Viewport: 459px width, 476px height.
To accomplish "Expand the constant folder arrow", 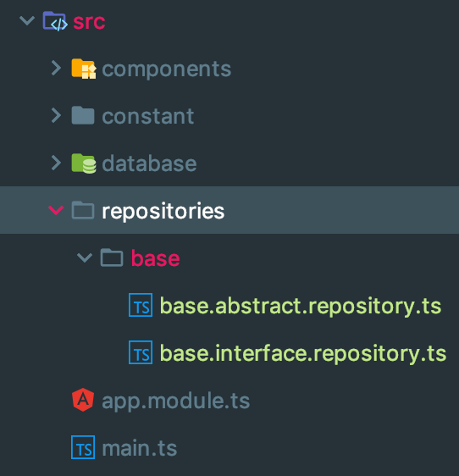I will [x=56, y=115].
